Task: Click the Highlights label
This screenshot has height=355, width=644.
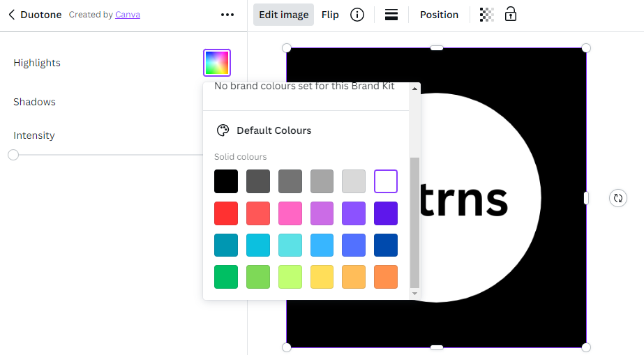Action: (x=37, y=63)
